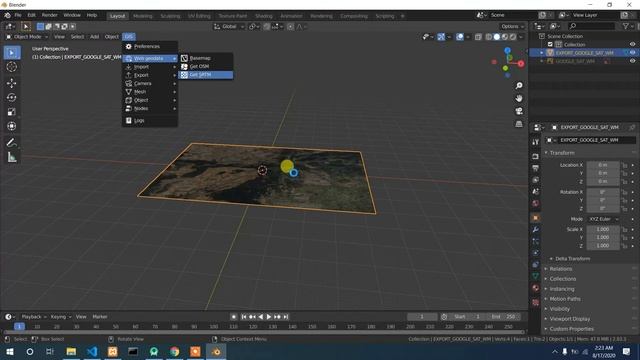Select the Select Box tool
The width and height of the screenshot is (640, 360).
tap(12, 53)
